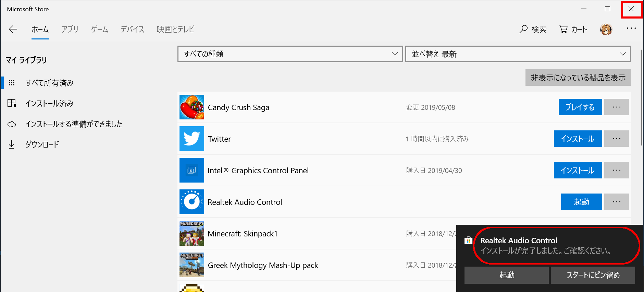
Task: Click Intel® Graphics Control Panel title text
Action: [x=258, y=171]
